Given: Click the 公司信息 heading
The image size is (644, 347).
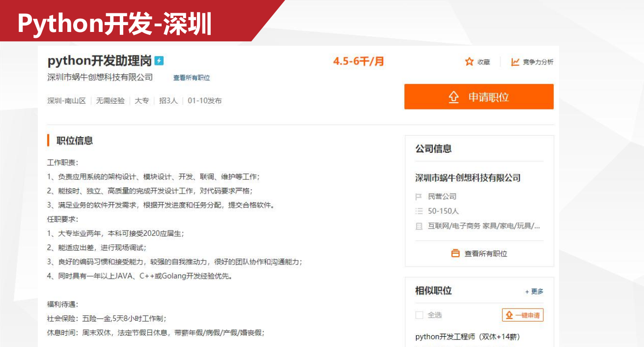Looking at the screenshot, I should click(433, 149).
